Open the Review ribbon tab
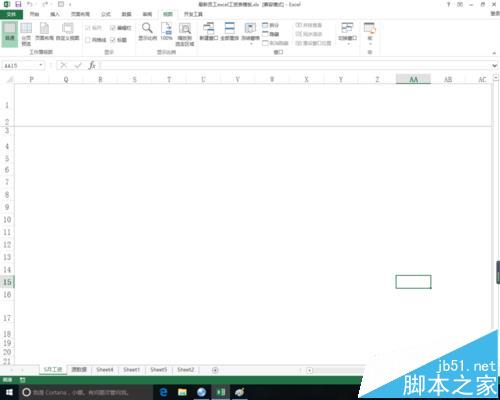This screenshot has width=500, height=400. point(147,14)
